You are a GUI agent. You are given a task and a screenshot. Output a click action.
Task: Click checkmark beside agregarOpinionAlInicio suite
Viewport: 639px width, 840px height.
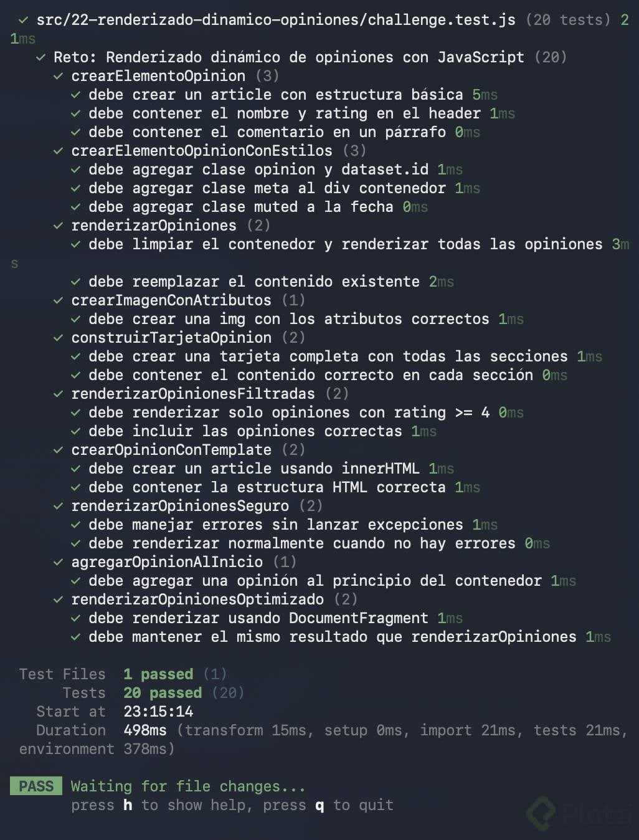[x=58, y=562]
